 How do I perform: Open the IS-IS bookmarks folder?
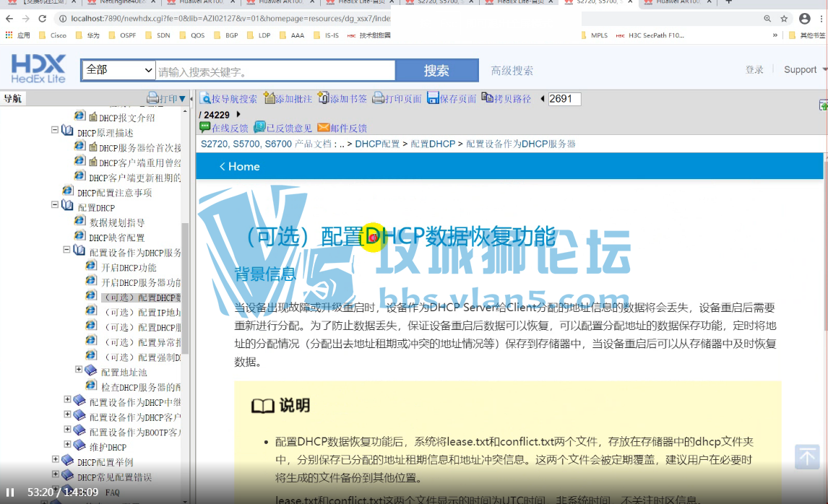pos(327,35)
